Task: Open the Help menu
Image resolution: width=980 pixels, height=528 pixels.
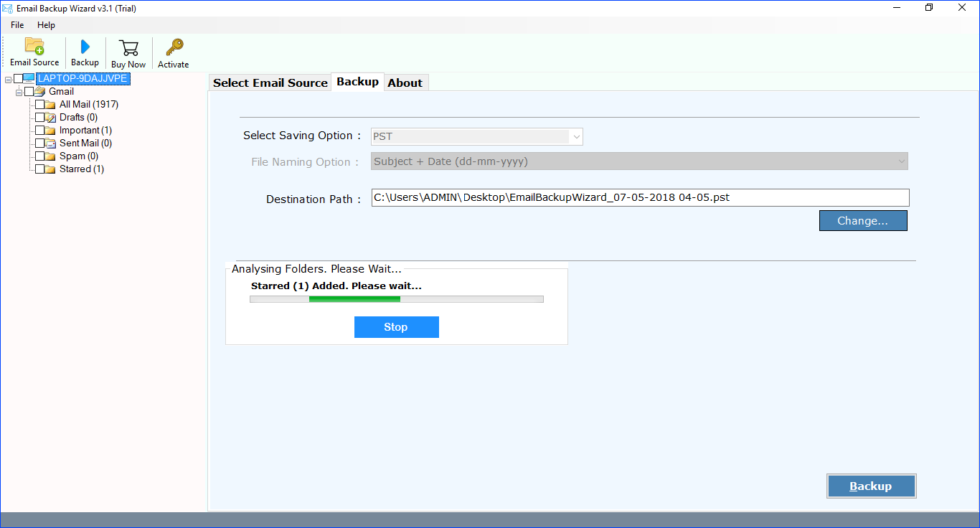Action: tap(46, 25)
